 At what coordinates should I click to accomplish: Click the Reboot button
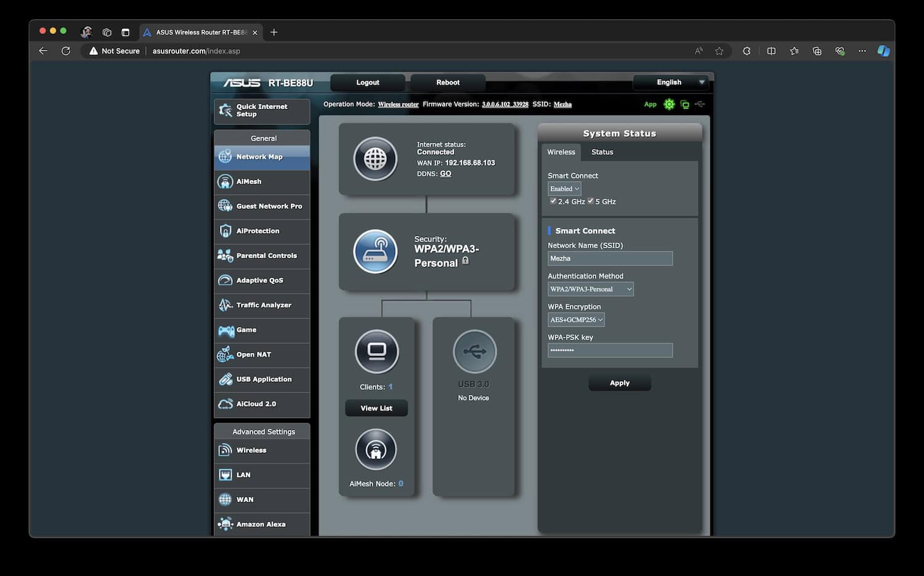(448, 83)
